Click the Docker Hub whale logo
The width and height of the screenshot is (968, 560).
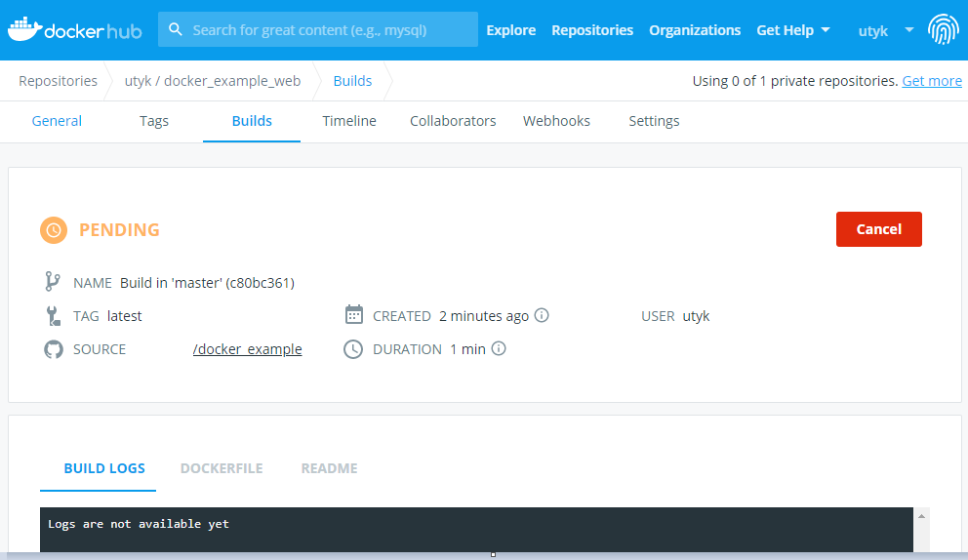click(x=75, y=30)
